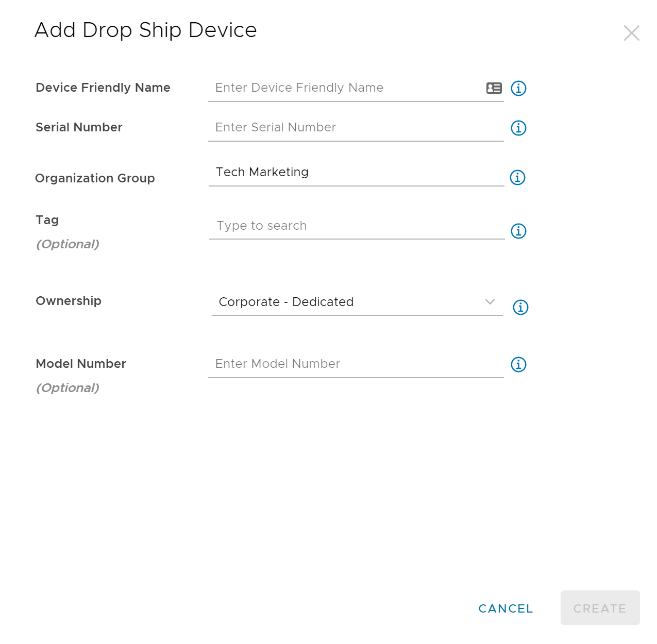Expand the Corporate - Dedicated selection chevron
The image size is (657, 644).
[490, 302]
